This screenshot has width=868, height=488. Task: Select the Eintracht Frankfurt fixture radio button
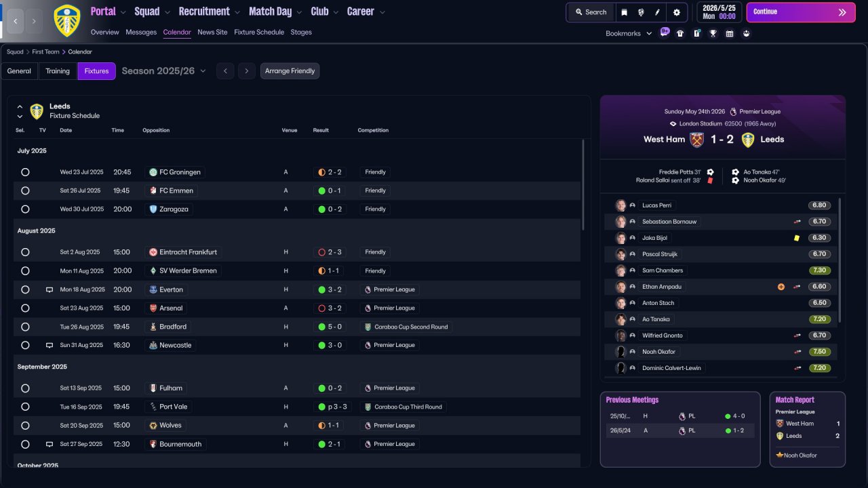(x=25, y=252)
